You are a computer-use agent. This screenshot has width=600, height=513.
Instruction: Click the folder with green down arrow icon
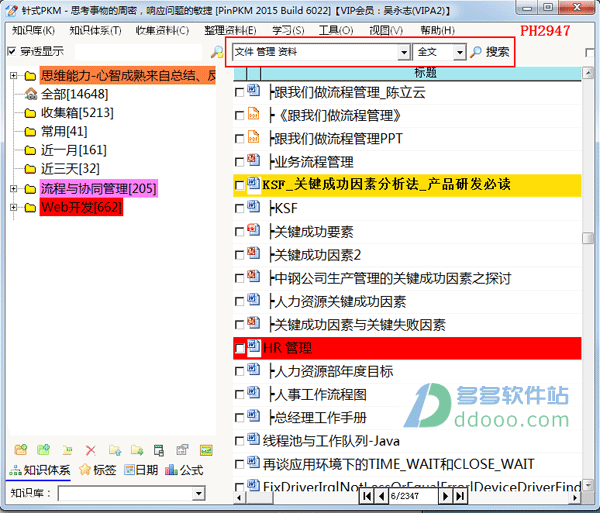coord(137,450)
